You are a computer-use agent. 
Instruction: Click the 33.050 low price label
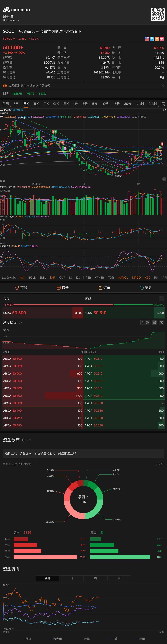pyautogui.click(x=119, y=176)
